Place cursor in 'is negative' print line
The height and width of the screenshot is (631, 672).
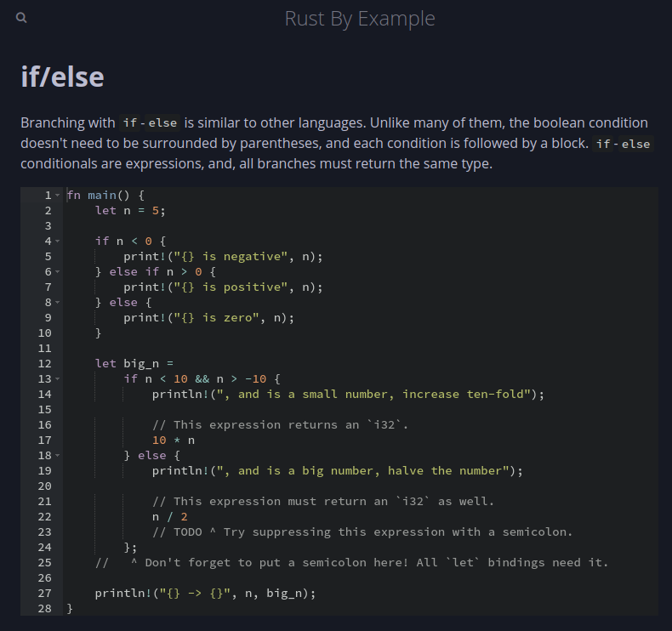(x=223, y=257)
